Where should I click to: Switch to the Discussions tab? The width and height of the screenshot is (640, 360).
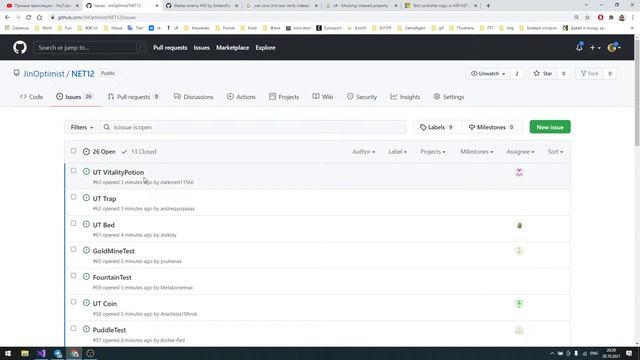pos(193,97)
